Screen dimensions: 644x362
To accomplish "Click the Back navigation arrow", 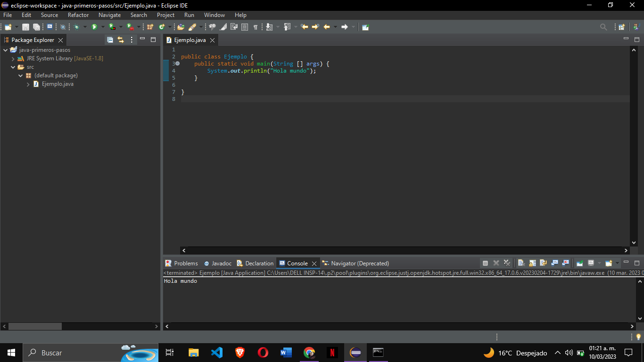I will click(x=327, y=27).
